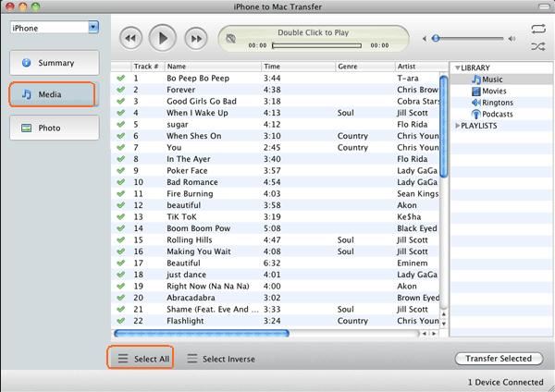Select the track Fire Burning

click(x=190, y=194)
